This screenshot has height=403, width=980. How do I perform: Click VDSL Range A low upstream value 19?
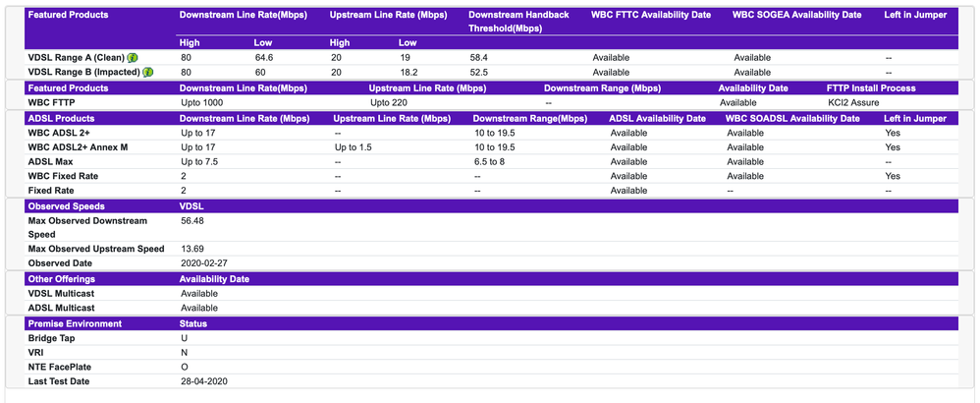pyautogui.click(x=404, y=58)
